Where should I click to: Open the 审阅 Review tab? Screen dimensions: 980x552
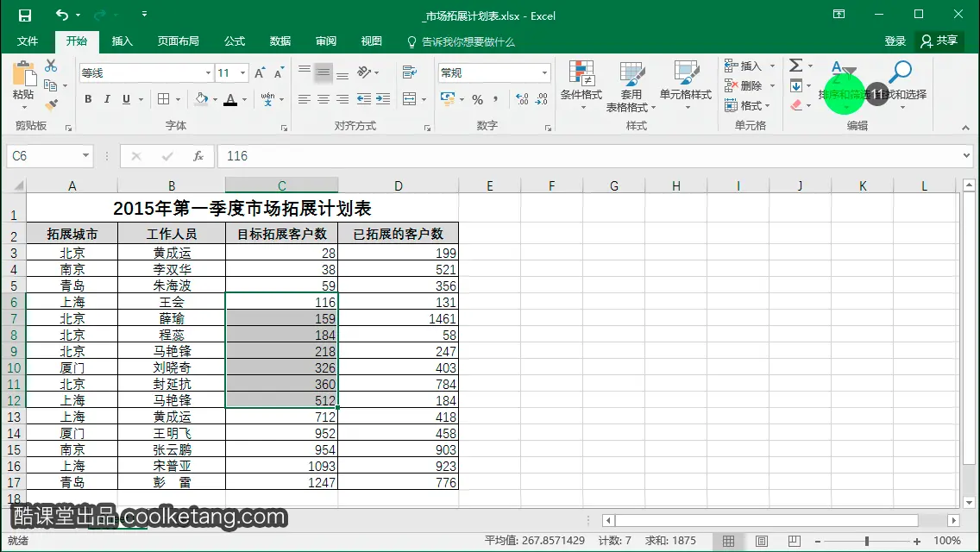click(x=325, y=41)
